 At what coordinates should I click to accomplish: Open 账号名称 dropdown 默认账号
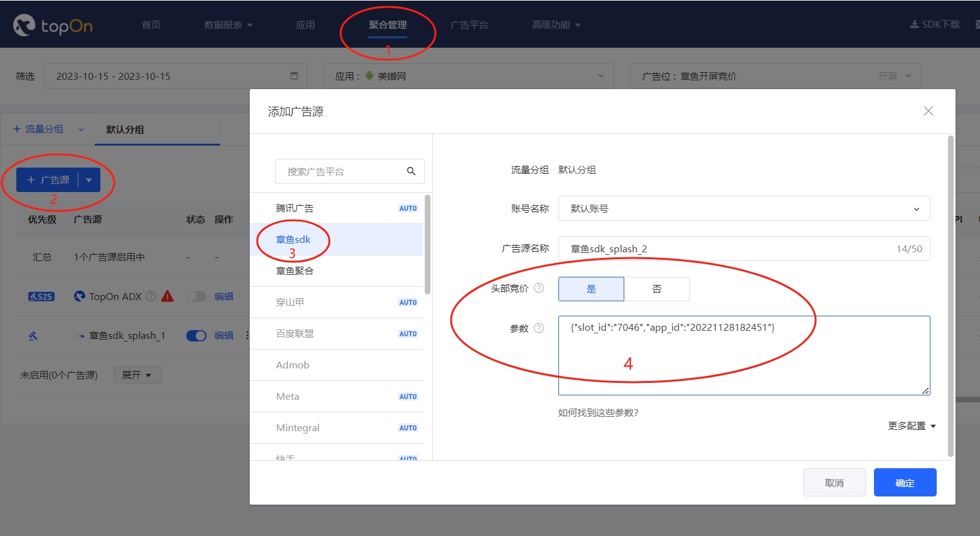744,208
